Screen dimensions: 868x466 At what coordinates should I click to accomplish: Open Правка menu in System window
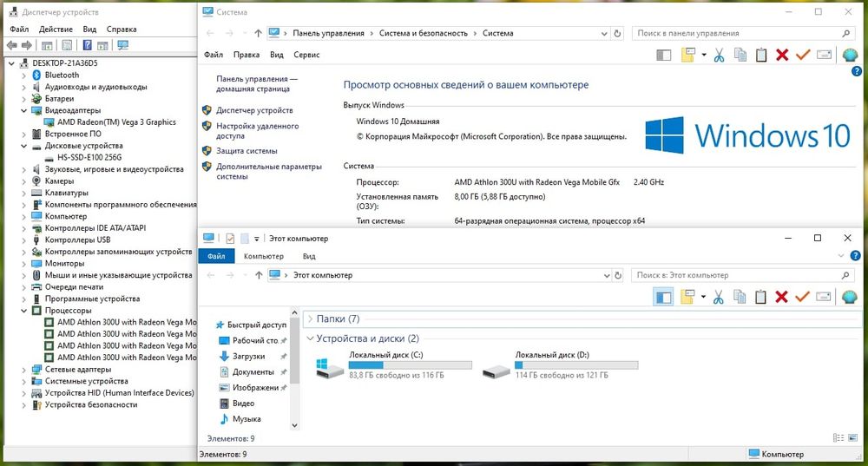tap(247, 55)
